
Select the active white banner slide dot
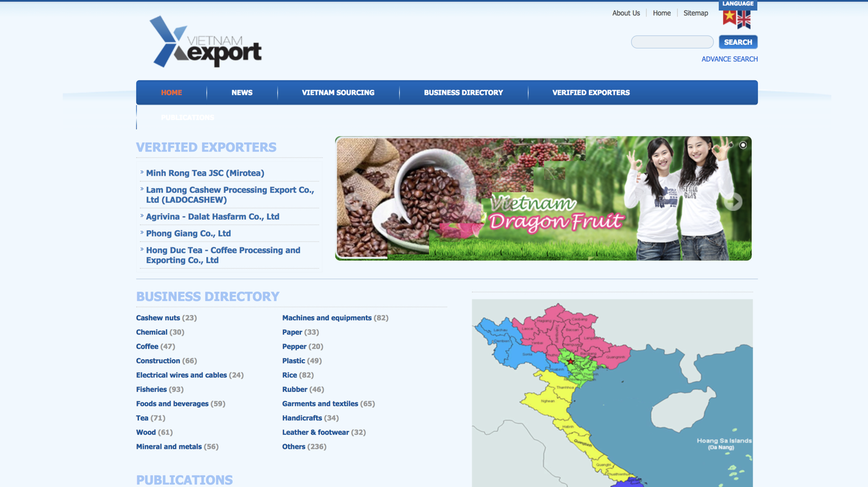click(743, 145)
